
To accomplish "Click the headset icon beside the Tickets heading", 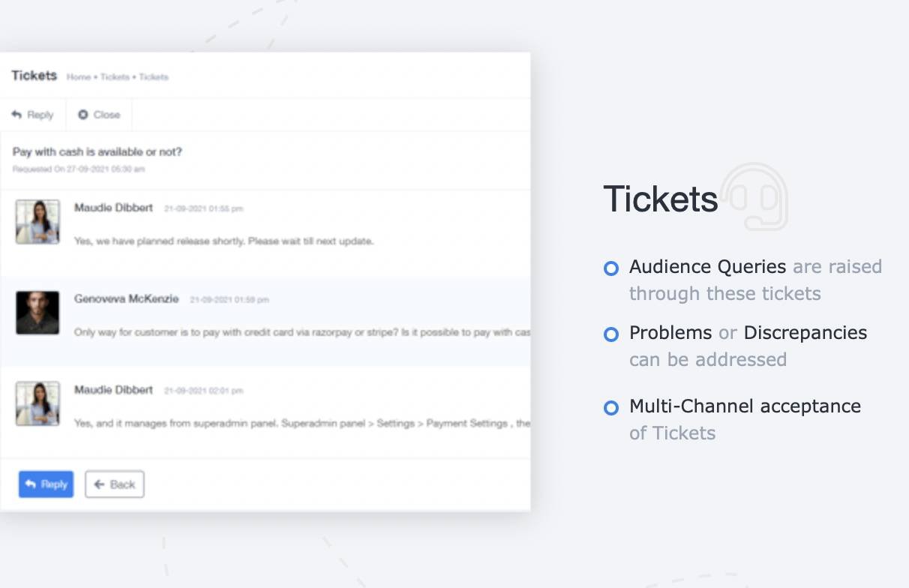I will 755,196.
